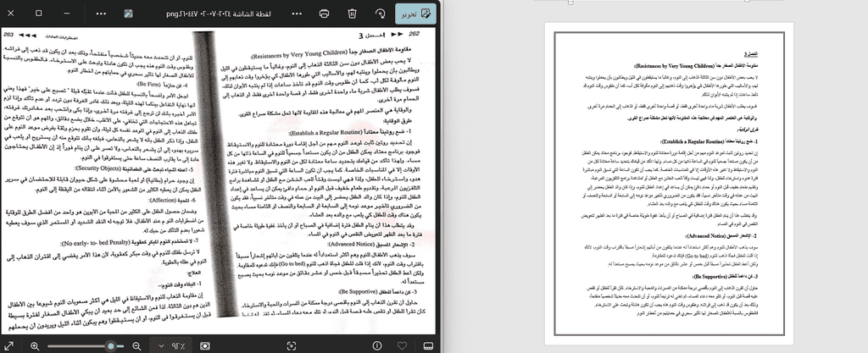Click page number 262 in the scanned image
868x353 pixels.
click(414, 34)
